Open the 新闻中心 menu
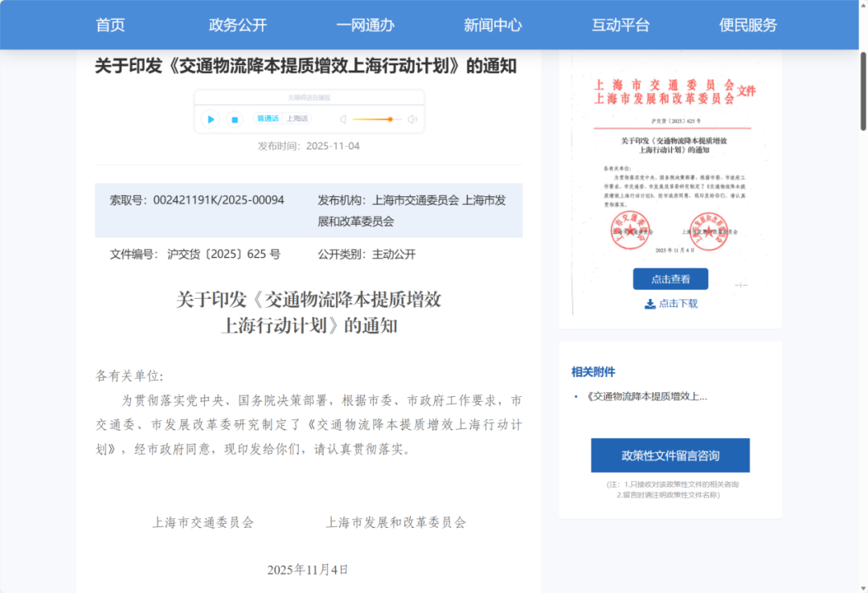868x593 pixels. point(493,25)
